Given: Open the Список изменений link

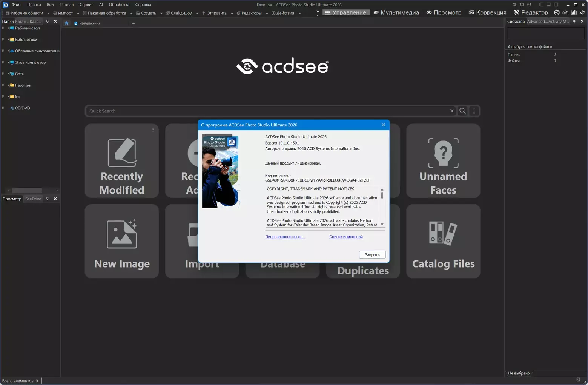Looking at the screenshot, I should click(346, 237).
